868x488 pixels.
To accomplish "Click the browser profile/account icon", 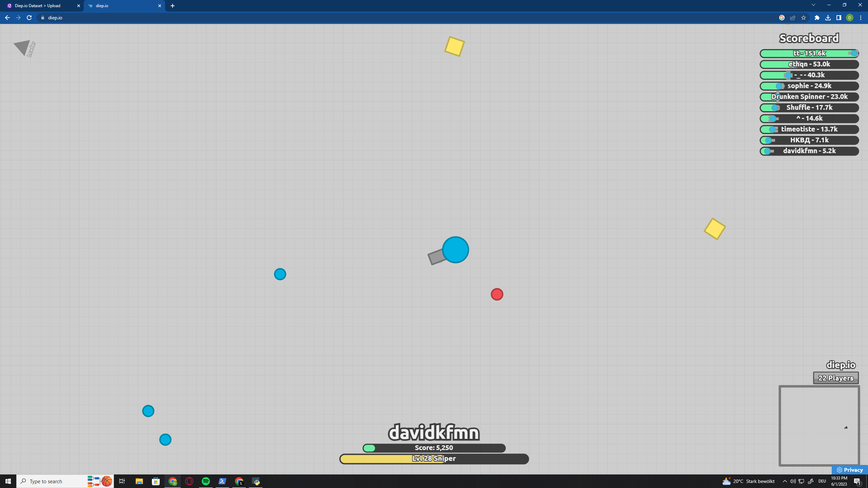I will [851, 17].
